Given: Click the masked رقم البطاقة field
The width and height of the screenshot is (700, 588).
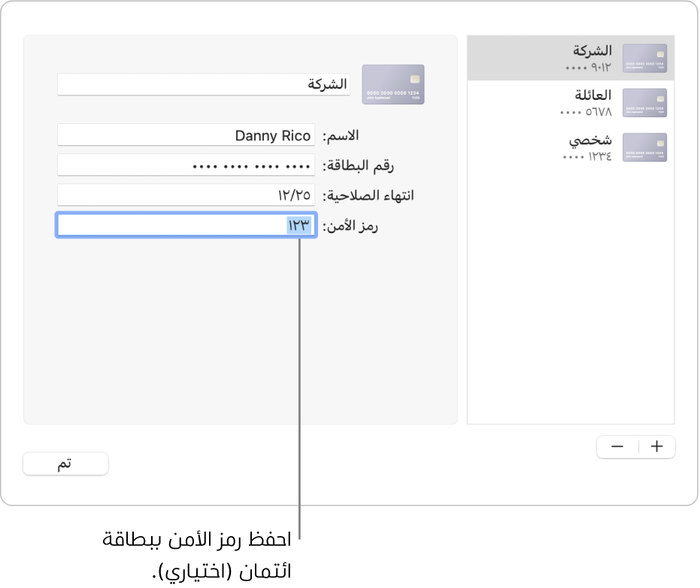Looking at the screenshot, I should point(186,165).
